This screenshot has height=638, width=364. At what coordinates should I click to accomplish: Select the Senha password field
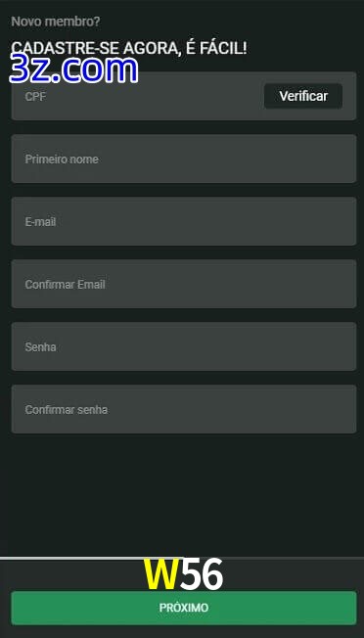pyautogui.click(x=184, y=346)
